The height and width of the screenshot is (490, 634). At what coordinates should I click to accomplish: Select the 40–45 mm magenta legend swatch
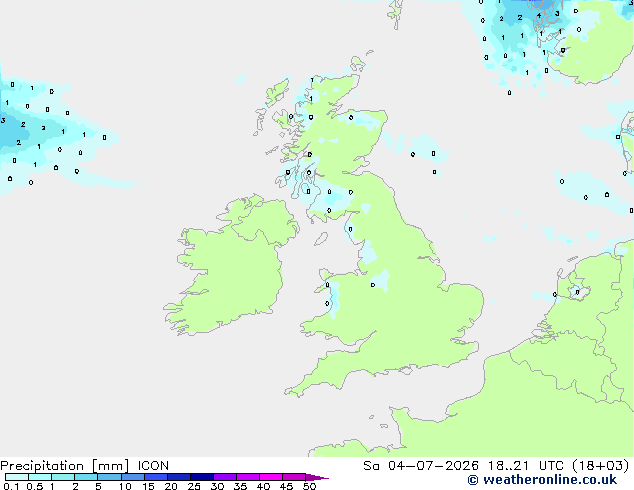[271, 477]
